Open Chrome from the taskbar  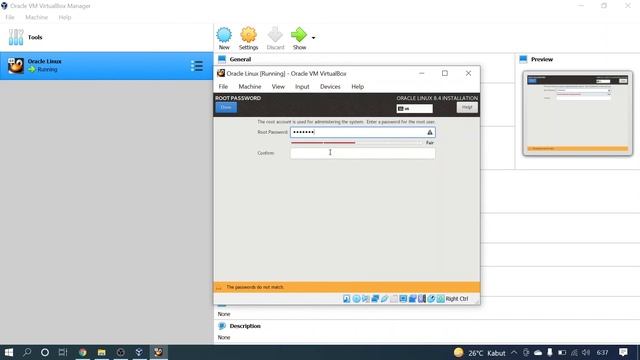[x=82, y=352]
